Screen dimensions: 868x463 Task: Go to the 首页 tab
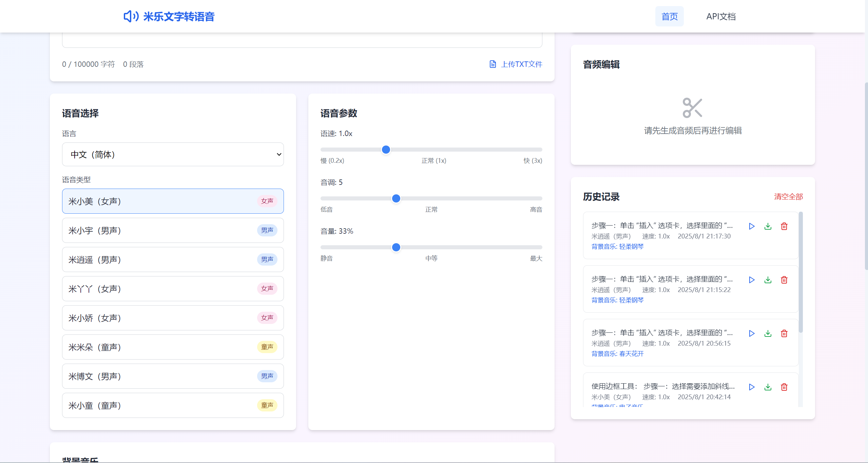click(669, 16)
